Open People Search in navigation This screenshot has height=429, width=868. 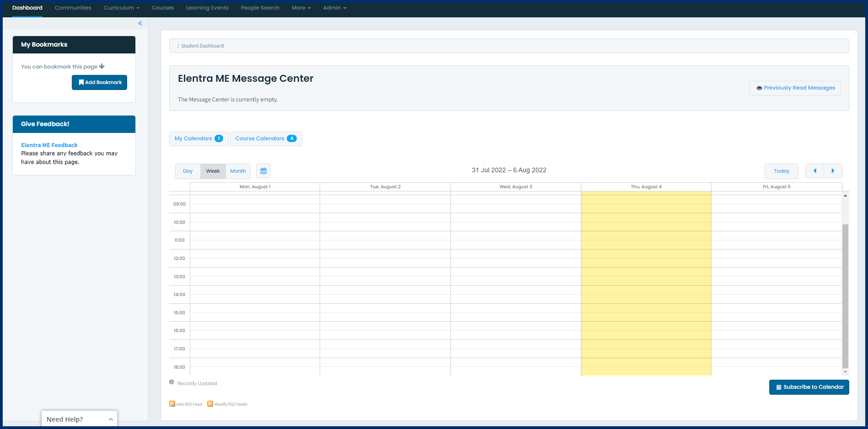[260, 8]
